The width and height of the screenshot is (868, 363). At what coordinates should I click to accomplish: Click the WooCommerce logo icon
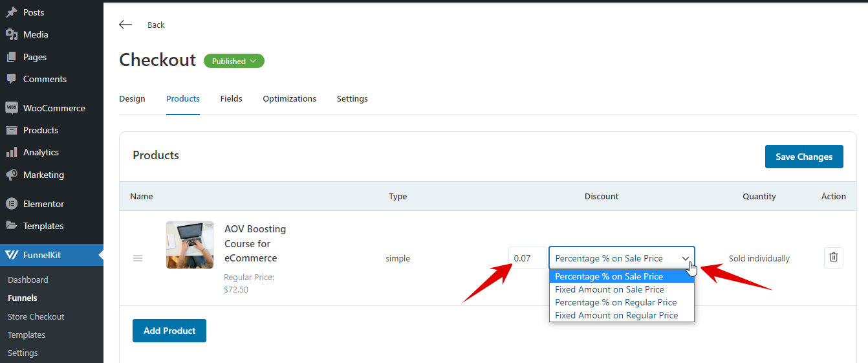coord(12,108)
